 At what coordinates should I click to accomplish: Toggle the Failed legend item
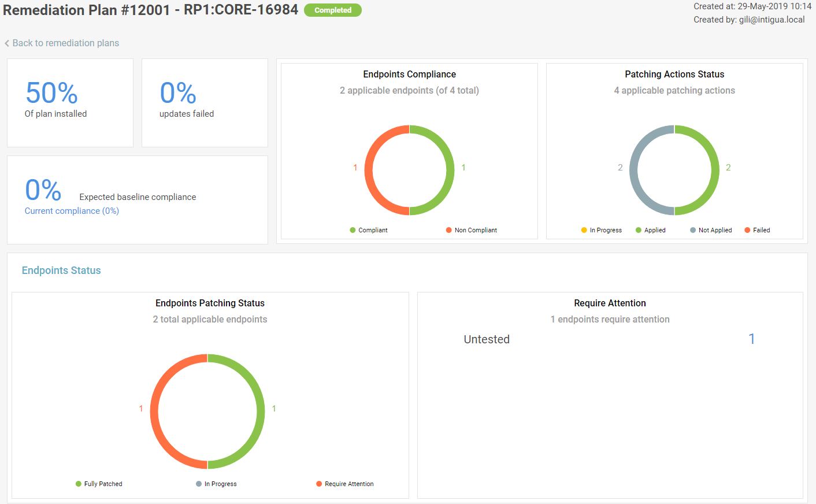[x=757, y=230]
